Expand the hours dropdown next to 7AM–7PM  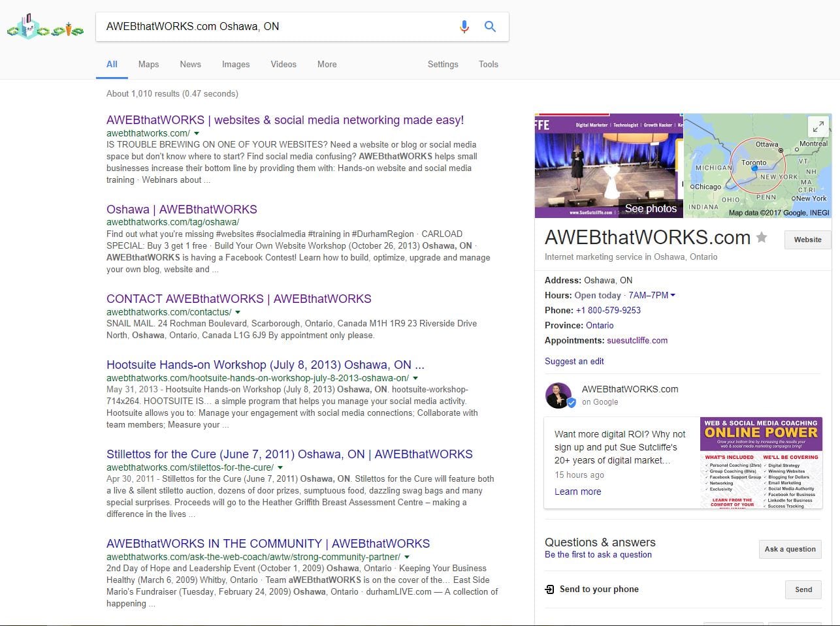coord(673,295)
